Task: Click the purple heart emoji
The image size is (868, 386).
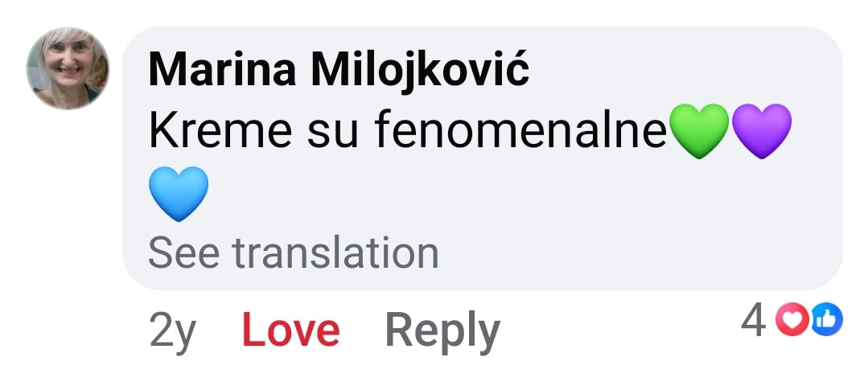Action: tap(762, 130)
